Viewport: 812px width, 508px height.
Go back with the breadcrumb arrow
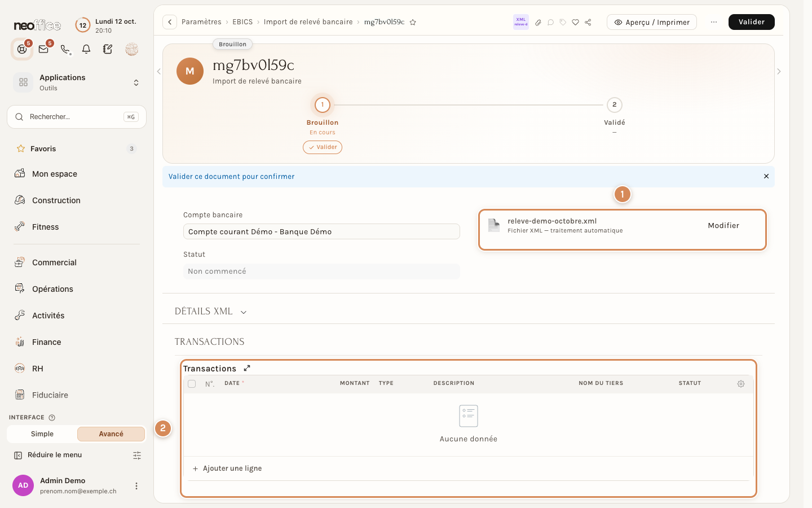click(170, 22)
